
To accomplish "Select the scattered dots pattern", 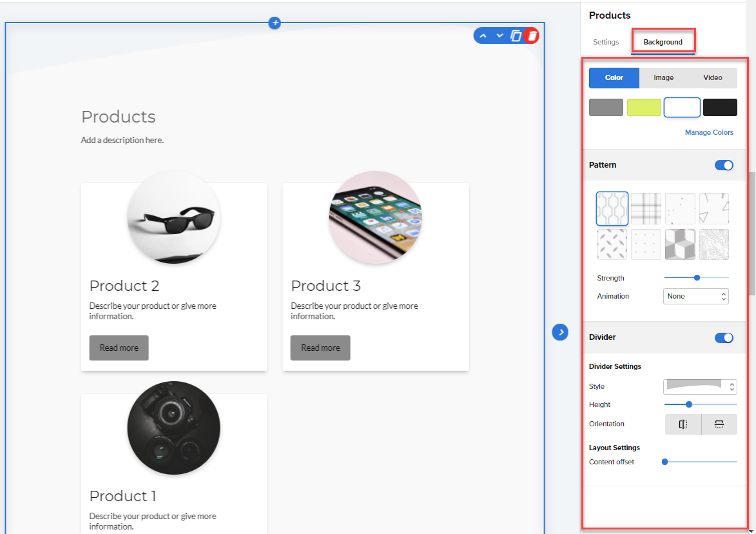I will click(x=680, y=208).
